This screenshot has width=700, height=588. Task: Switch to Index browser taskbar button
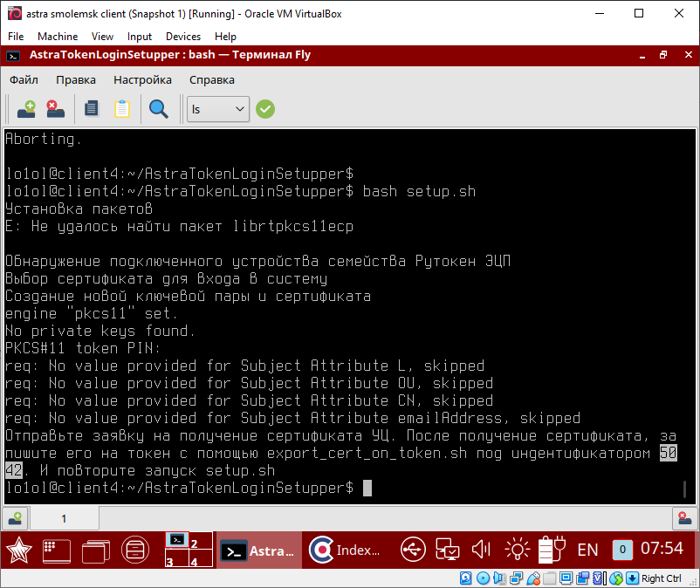pos(345,550)
